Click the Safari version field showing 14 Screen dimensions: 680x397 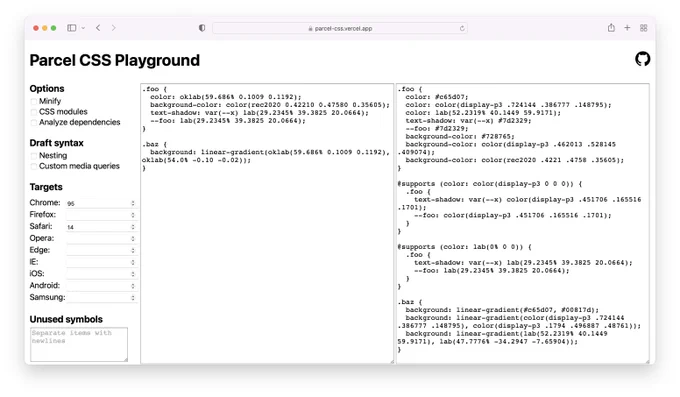click(101, 226)
